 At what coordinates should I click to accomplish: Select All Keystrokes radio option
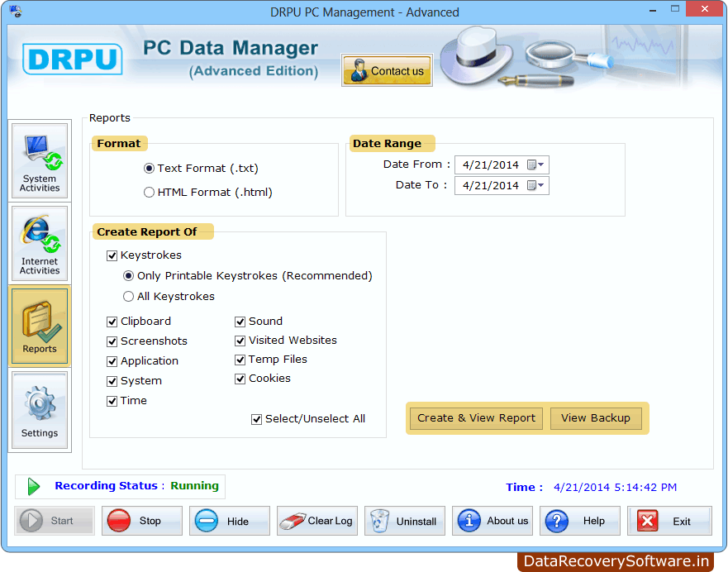pyautogui.click(x=128, y=296)
